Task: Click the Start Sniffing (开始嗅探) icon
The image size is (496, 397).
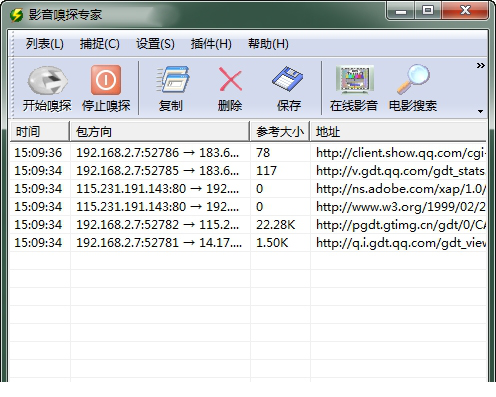Action: pyautogui.click(x=47, y=80)
